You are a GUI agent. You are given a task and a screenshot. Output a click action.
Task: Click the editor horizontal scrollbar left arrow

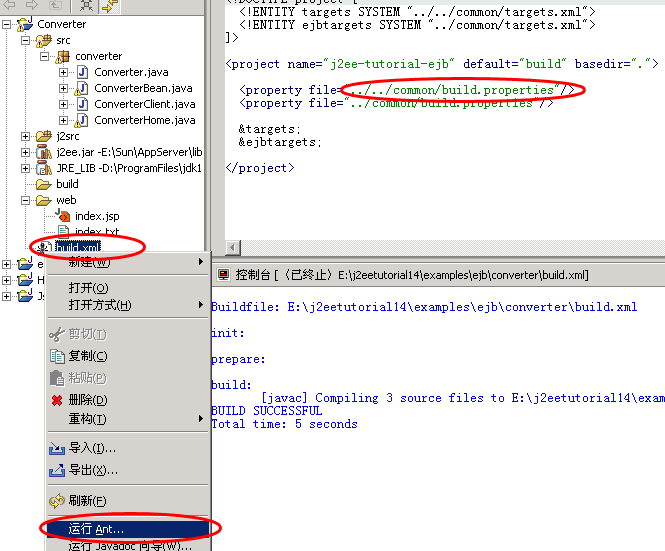click(232, 247)
